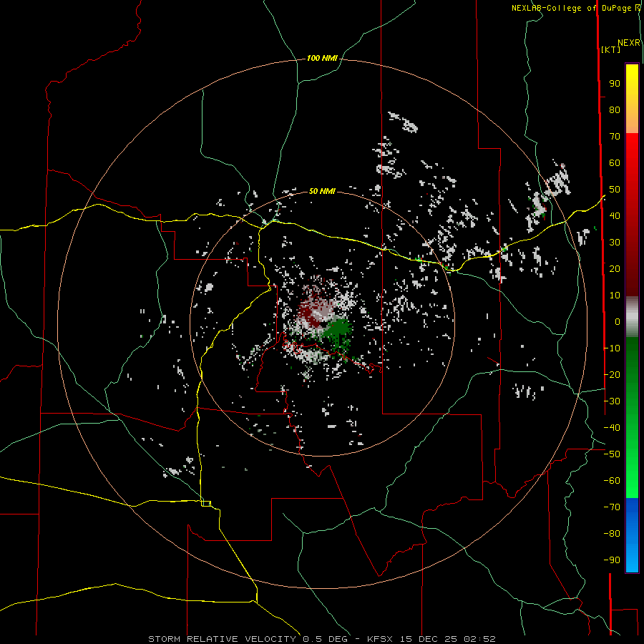
Task: Click the -70 scale value
Action: click(x=612, y=507)
